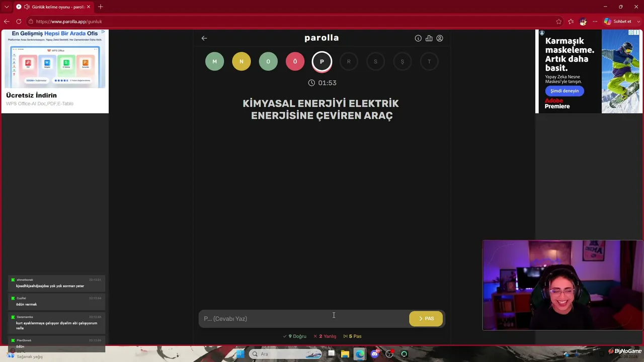The image size is (644, 362).
Task: Click Ücretsiz İndirin ad link
Action: click(x=31, y=95)
